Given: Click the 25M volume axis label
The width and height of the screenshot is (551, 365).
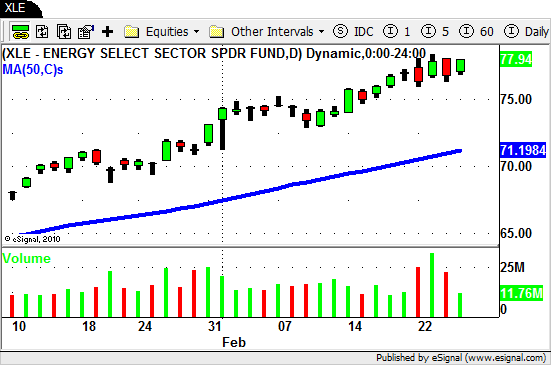Looking at the screenshot, I should (x=512, y=267).
